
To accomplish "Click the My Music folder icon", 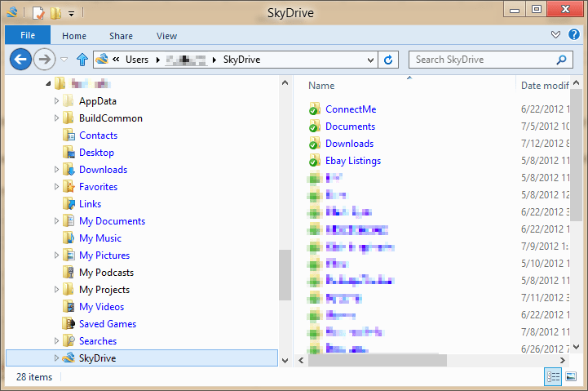I will [69, 238].
